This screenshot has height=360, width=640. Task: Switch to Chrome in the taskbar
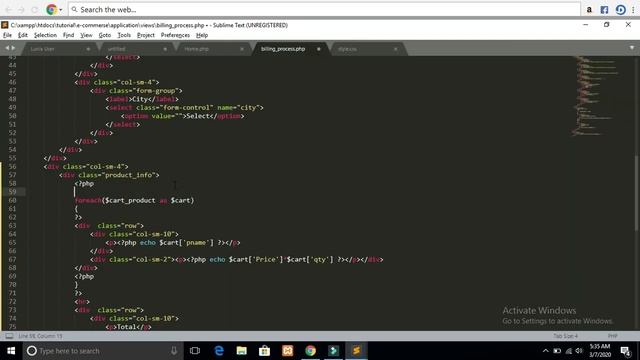[310, 351]
